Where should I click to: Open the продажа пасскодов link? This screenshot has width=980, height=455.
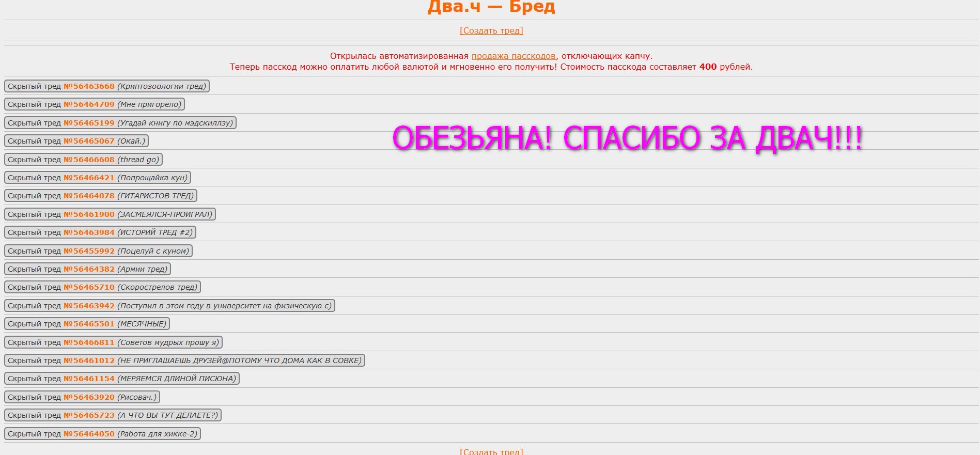[x=514, y=56]
